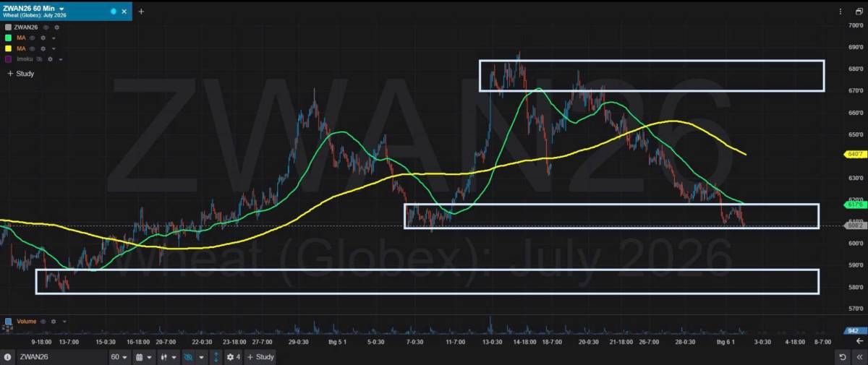Open the three-dot menu at top right
The image size is (868, 365).
pyautogui.click(x=840, y=12)
